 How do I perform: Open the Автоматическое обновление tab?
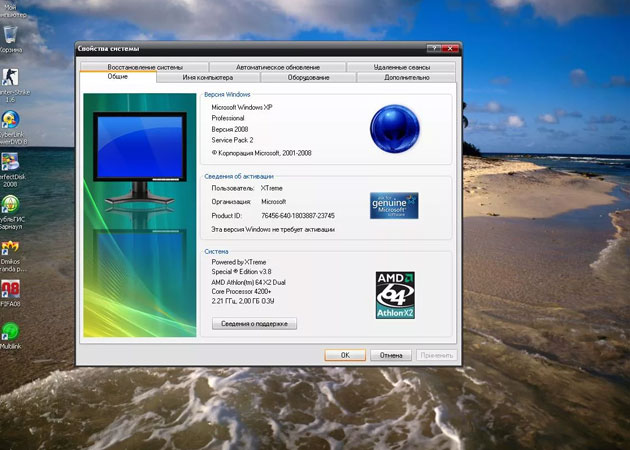[x=279, y=67]
